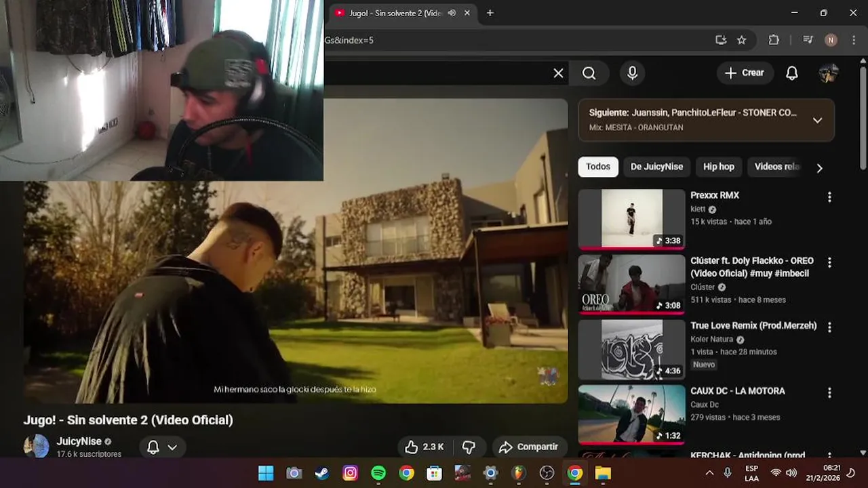Open Chrome profile N avatar
This screenshot has width=868, height=488.
point(831,40)
